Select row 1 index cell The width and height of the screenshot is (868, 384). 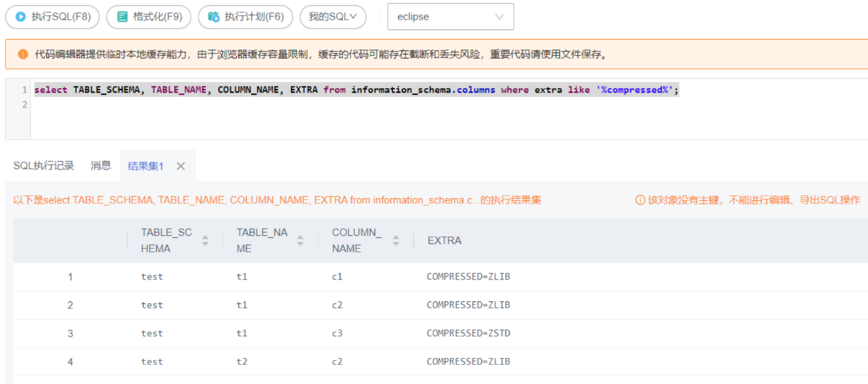pos(70,277)
